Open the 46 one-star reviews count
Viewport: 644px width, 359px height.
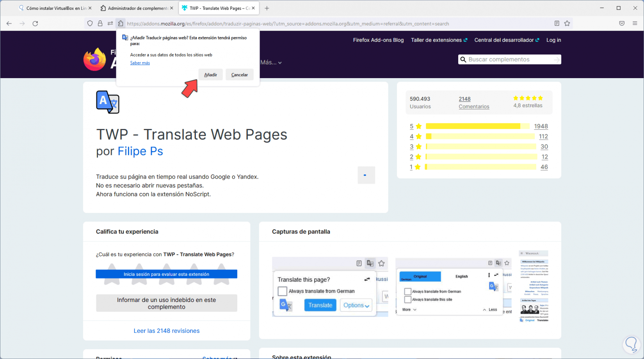click(544, 167)
